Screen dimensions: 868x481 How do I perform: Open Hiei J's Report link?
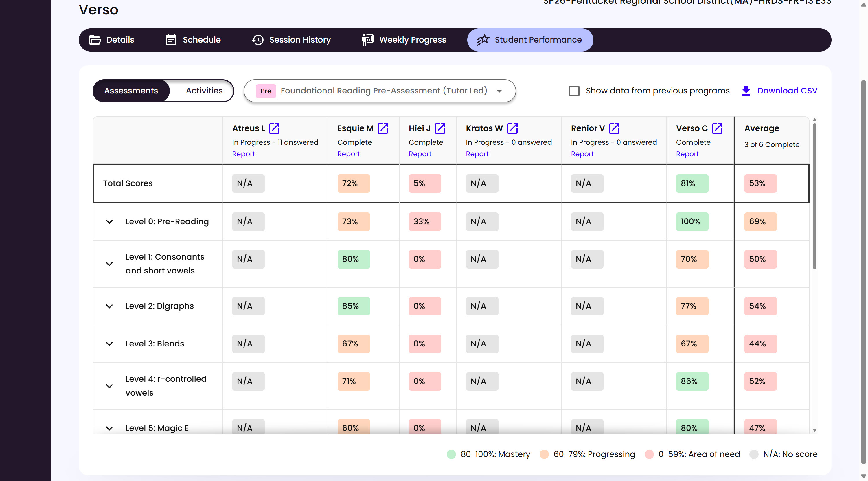pos(420,154)
